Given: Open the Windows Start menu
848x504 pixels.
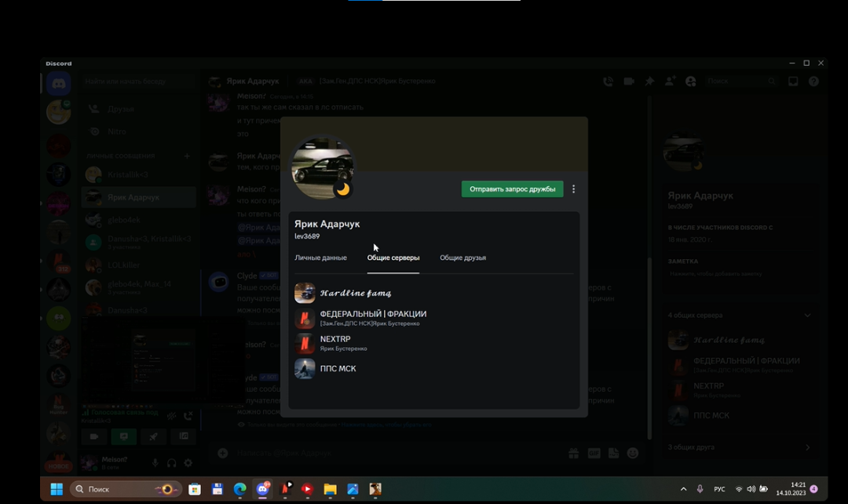Looking at the screenshot, I should pos(57,489).
